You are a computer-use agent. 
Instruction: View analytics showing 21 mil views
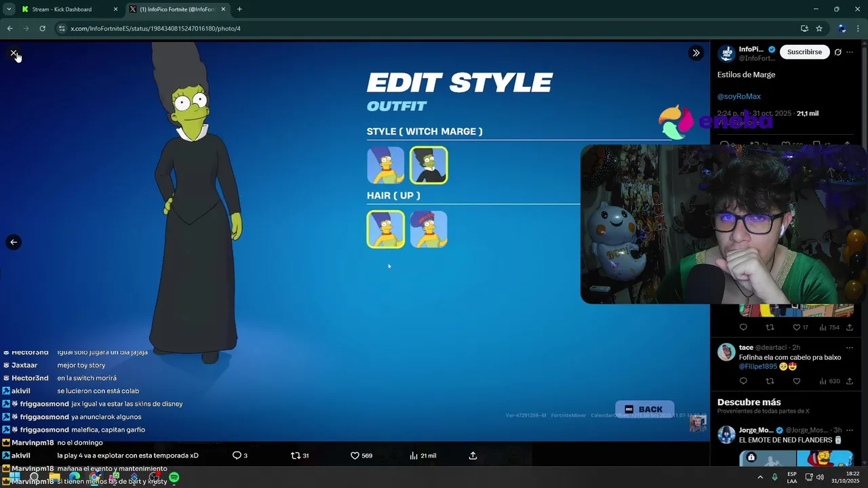pyautogui.click(x=423, y=455)
